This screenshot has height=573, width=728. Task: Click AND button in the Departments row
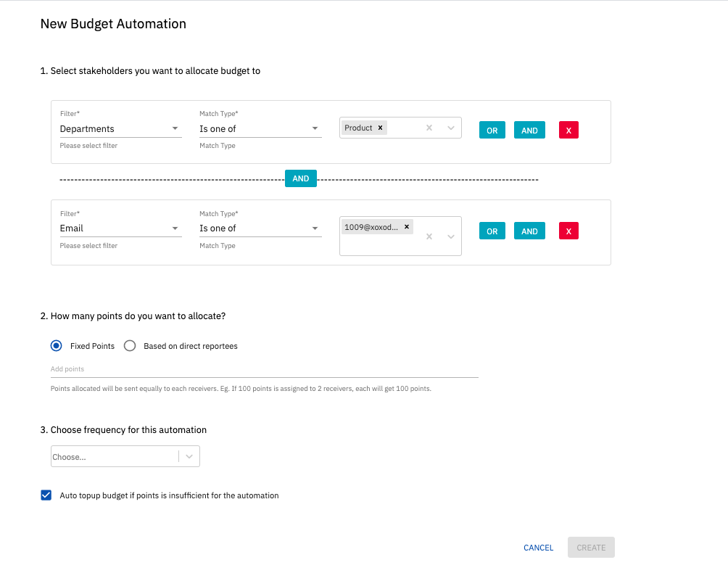pos(529,130)
